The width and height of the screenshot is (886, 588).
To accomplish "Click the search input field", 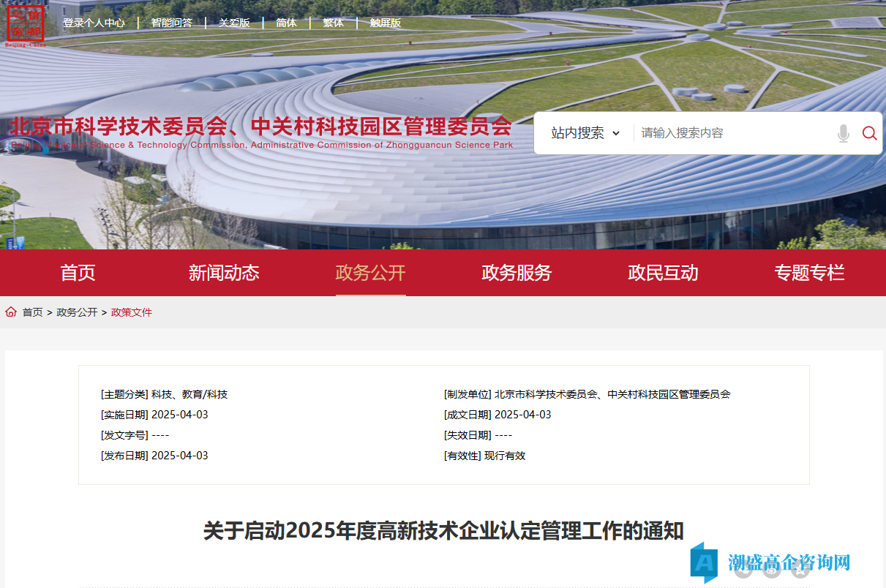I will click(x=732, y=133).
